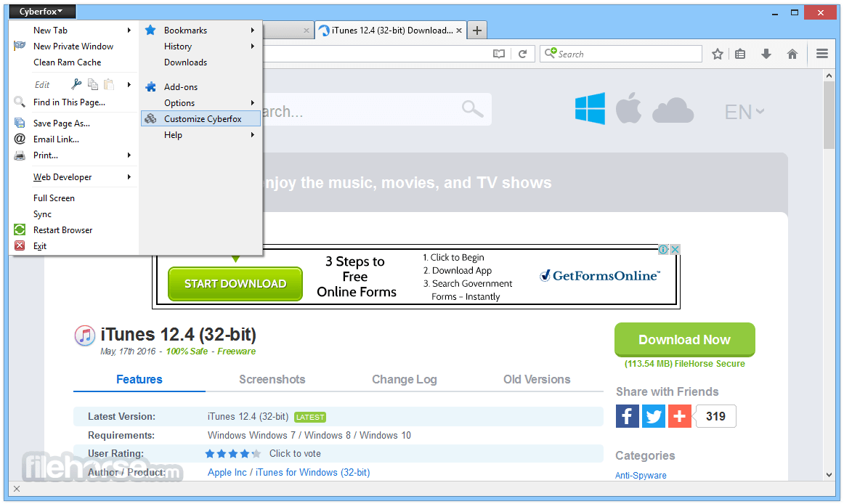Expand the Web Developer submenu
This screenshot has height=504, width=844.
point(73,177)
